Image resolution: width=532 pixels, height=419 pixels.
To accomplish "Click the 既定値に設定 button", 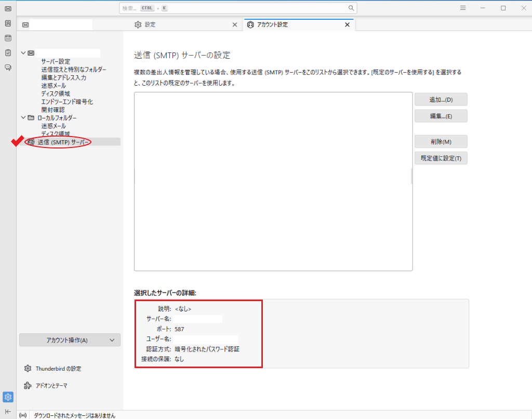I will [x=441, y=158].
